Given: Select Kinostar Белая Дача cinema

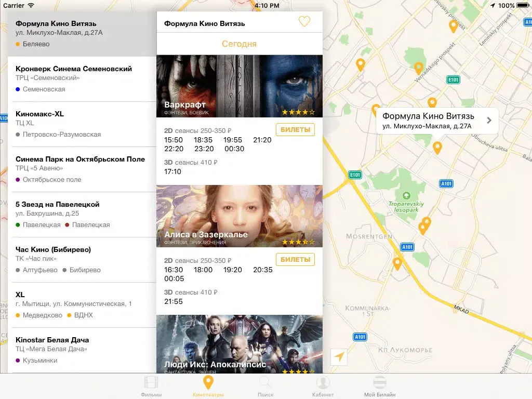Looking at the screenshot, I should (x=82, y=350).
